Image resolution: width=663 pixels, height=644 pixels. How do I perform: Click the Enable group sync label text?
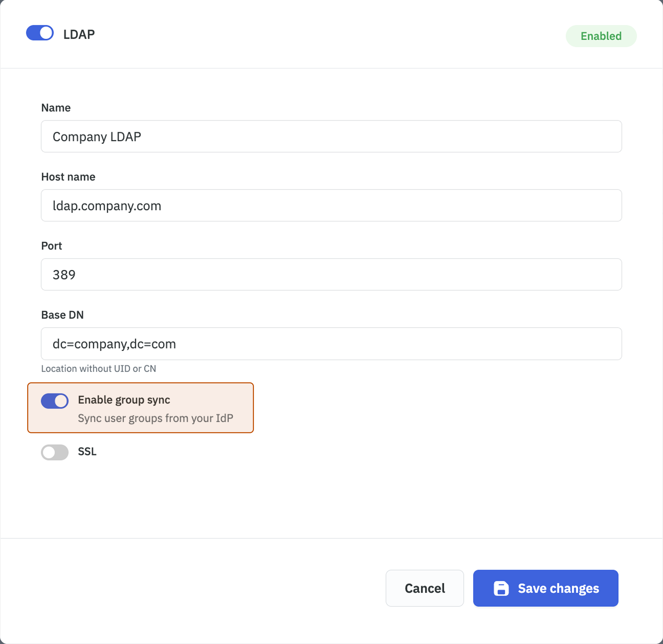[x=124, y=400]
